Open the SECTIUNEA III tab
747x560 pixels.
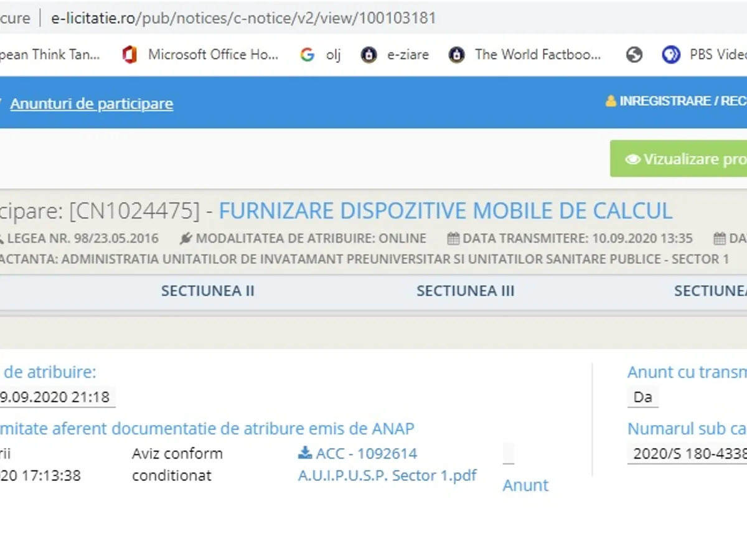click(465, 291)
